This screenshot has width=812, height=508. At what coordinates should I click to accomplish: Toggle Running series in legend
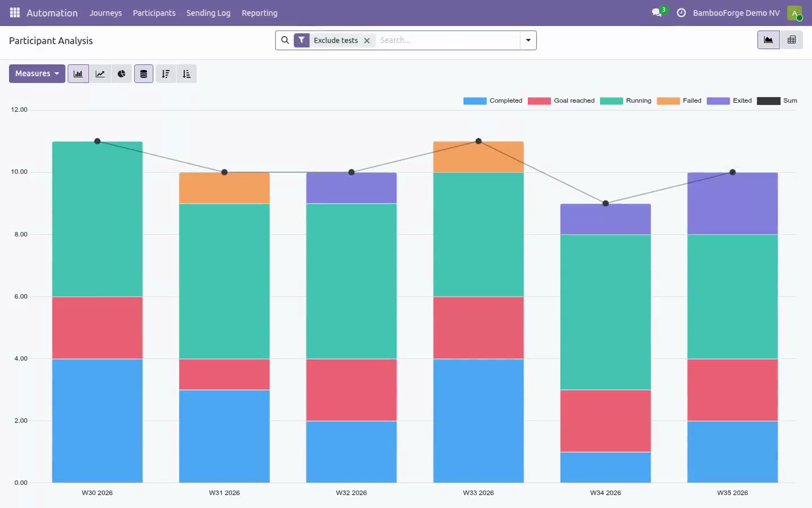tap(626, 101)
